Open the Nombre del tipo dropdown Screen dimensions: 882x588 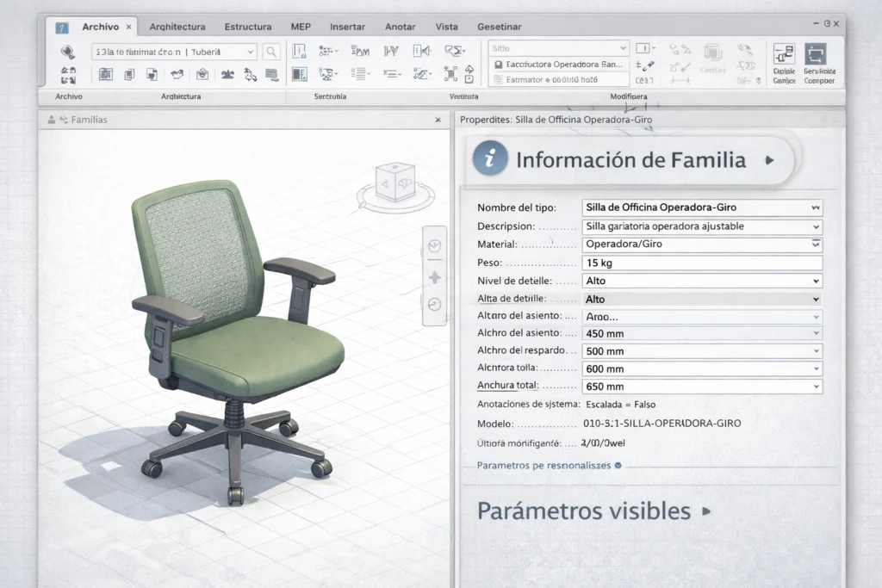pos(817,207)
